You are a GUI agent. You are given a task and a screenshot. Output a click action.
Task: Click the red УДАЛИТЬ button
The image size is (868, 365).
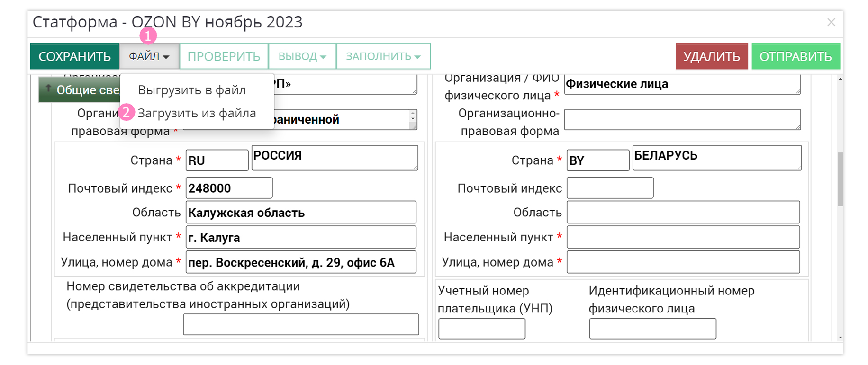711,56
